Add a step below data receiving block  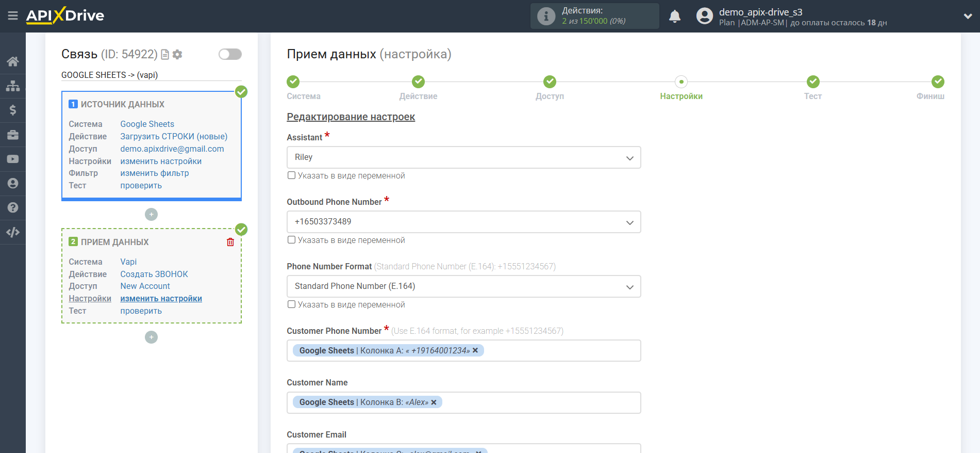[151, 337]
